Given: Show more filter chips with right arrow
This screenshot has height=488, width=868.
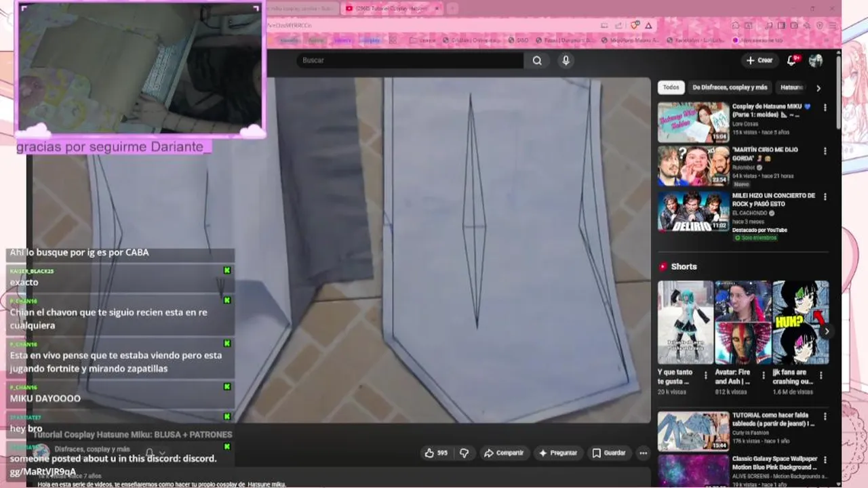Looking at the screenshot, I should point(818,88).
